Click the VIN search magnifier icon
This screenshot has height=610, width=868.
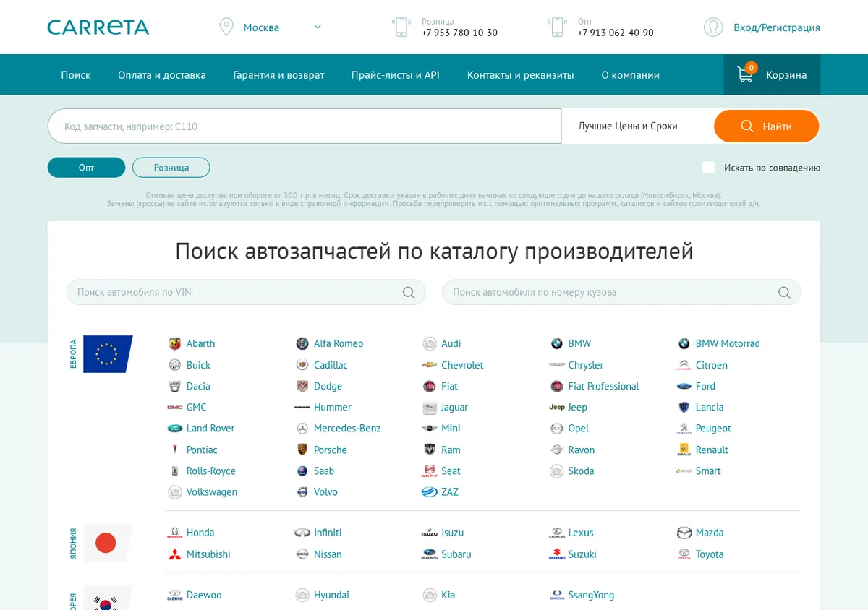pos(409,293)
